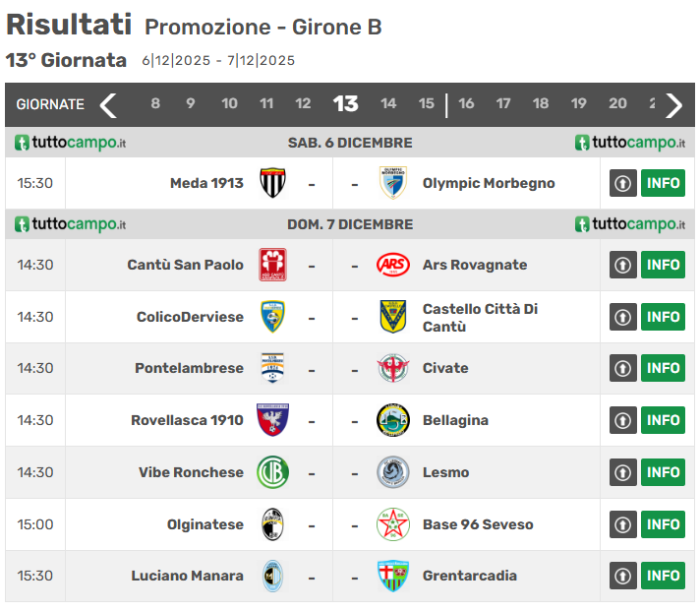This screenshot has width=700, height=611.
Task: Open the Olympic Morbegno team link
Action: pyautogui.click(x=489, y=183)
